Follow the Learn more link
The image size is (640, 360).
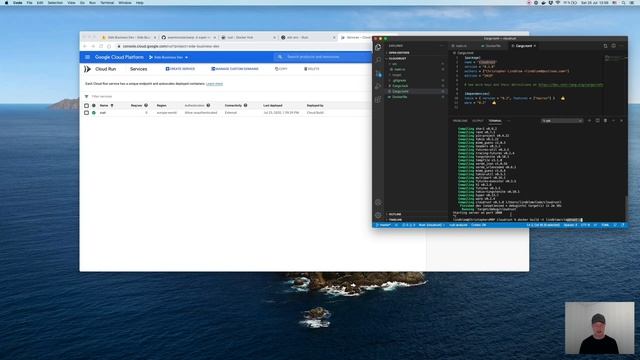pyautogui.click(x=214, y=84)
